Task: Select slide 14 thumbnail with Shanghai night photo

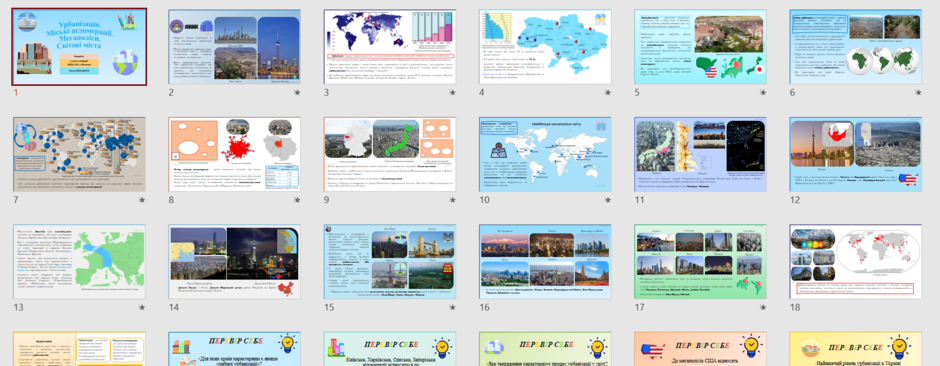Action: click(234, 262)
